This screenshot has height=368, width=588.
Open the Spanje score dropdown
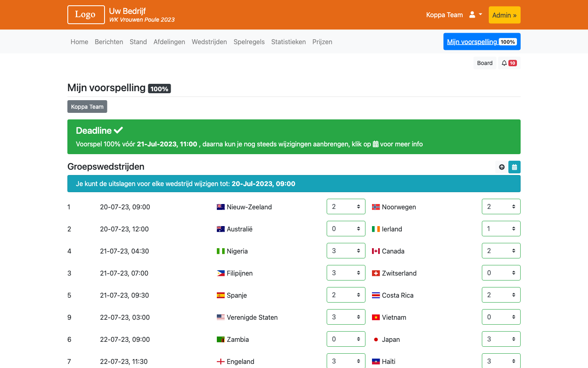[x=346, y=295]
